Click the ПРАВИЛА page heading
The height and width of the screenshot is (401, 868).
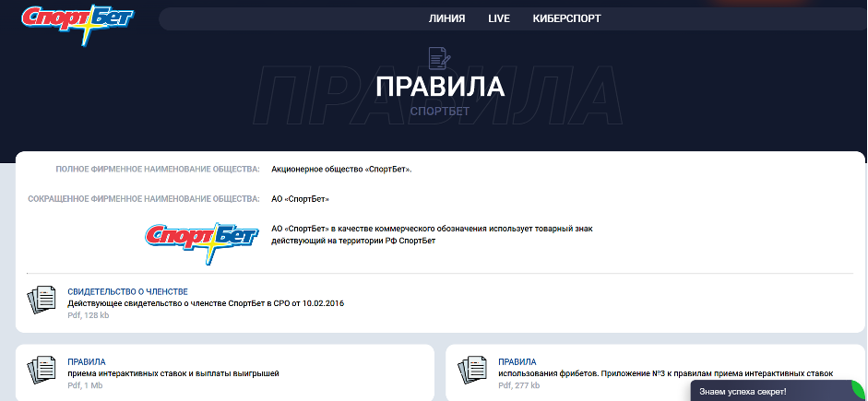tap(440, 87)
